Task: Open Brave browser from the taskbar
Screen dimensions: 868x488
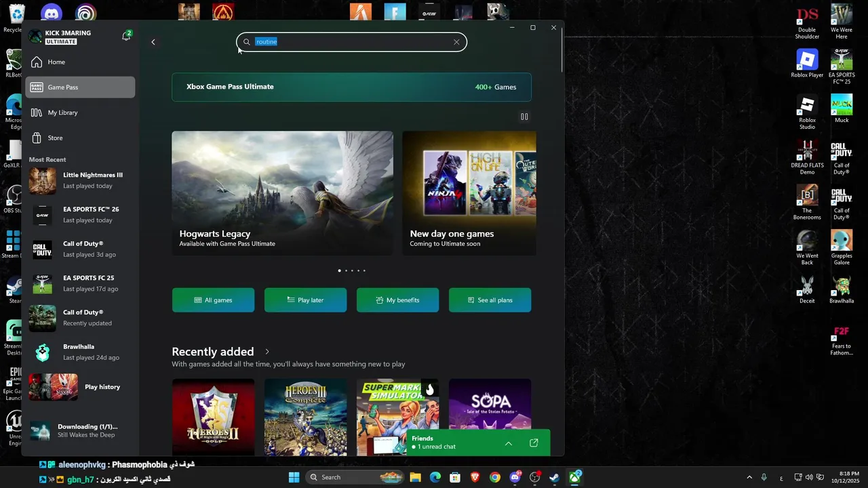Action: click(475, 477)
